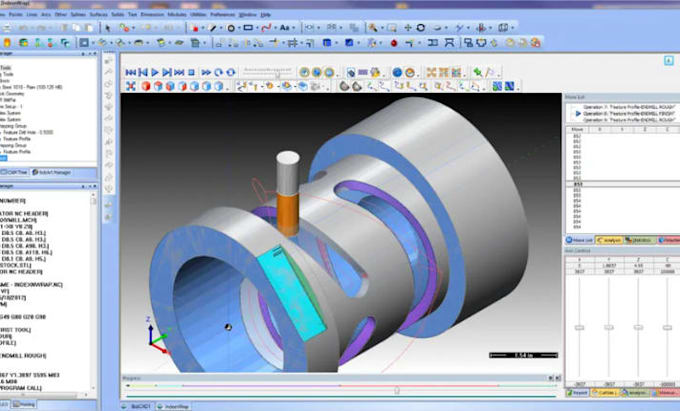This screenshot has width=680, height=411.
Task: Adjust the simulation speed slider
Action: point(278,75)
